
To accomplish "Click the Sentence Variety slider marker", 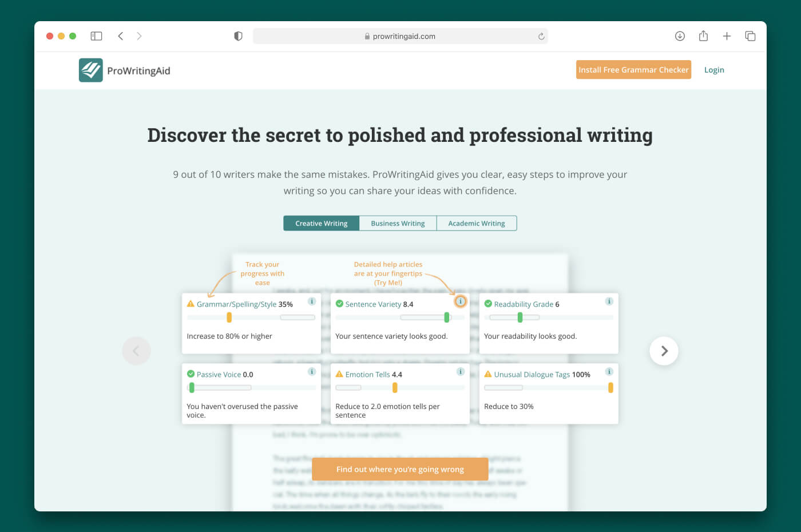I will pos(447,317).
